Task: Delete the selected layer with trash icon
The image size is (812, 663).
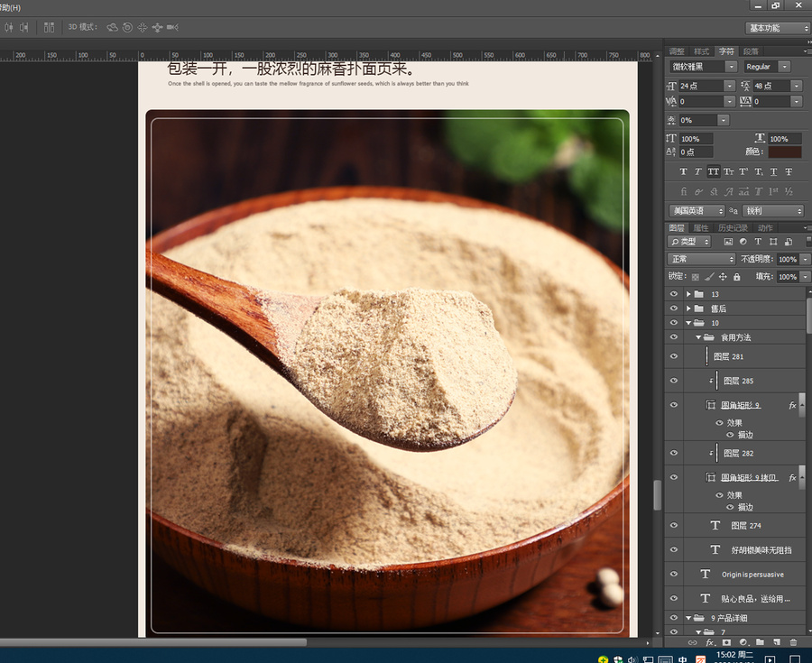Action: (x=793, y=642)
